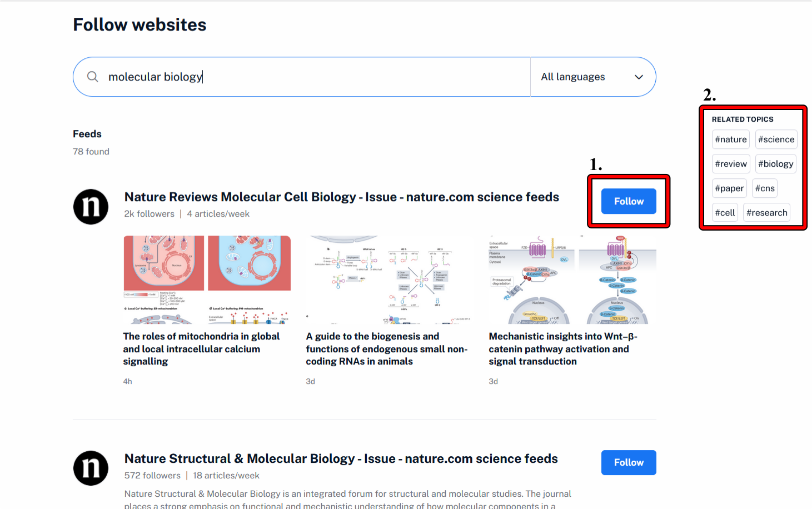The image size is (812, 509).
Task: Click the search magnifier icon
Action: 93,77
